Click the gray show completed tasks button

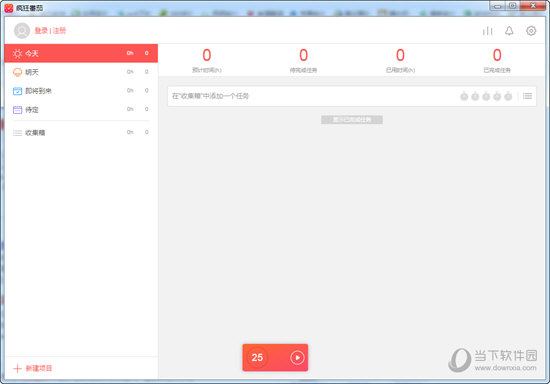point(352,120)
